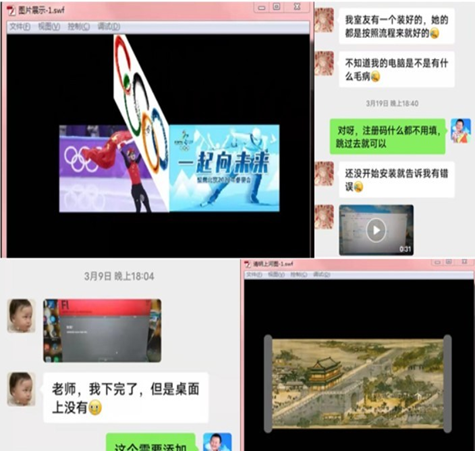Open 调试 menu in 清明上河图-1.swf window
The width and height of the screenshot is (475, 451).
(x=321, y=274)
